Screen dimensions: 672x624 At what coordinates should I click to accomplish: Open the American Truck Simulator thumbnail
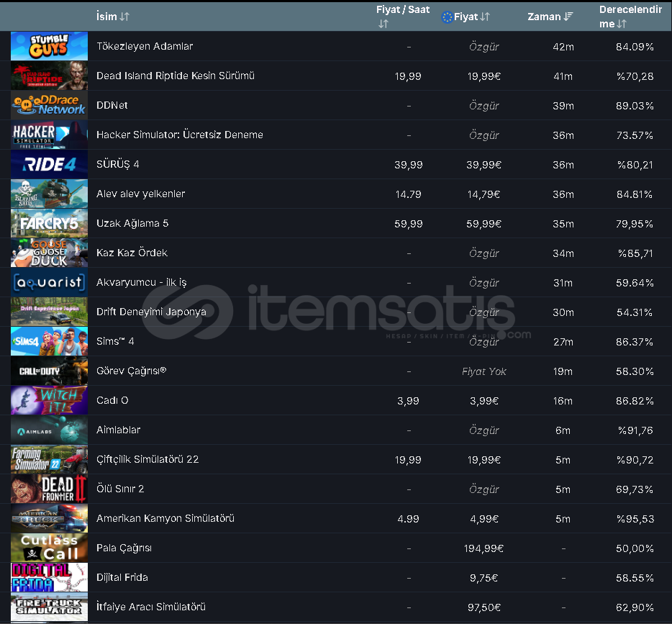(50, 519)
